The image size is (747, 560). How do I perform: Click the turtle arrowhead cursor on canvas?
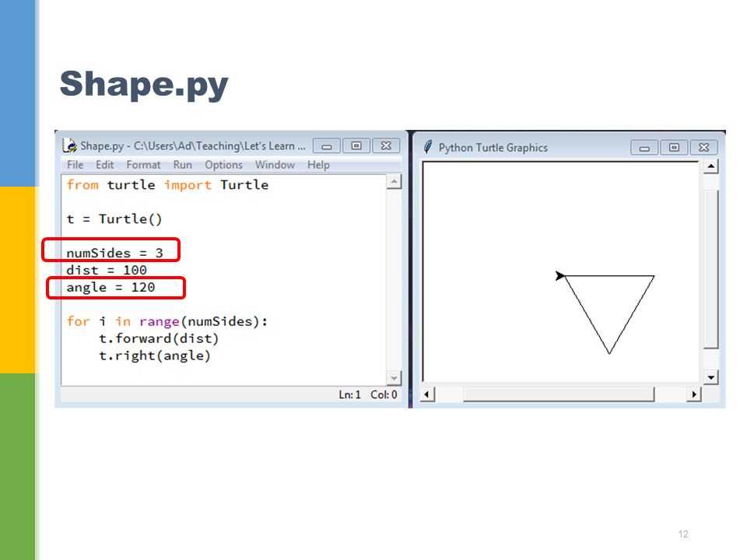pyautogui.click(x=560, y=275)
